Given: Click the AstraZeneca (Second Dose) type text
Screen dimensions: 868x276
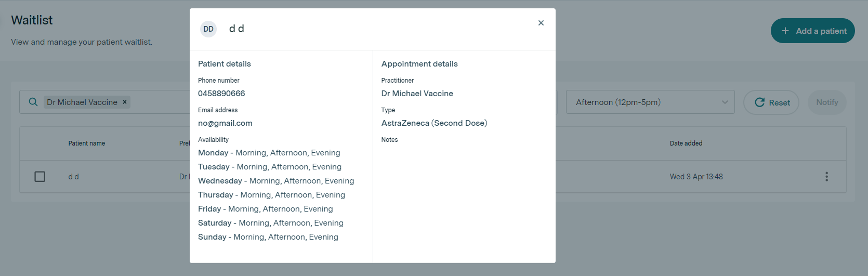Looking at the screenshot, I should pos(434,123).
